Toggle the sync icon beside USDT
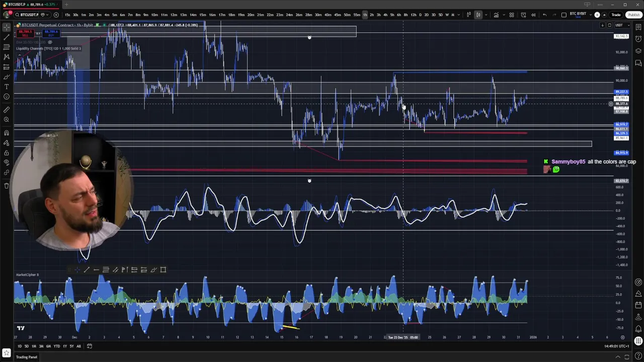The height and width of the screenshot is (362, 644). coord(609,25)
